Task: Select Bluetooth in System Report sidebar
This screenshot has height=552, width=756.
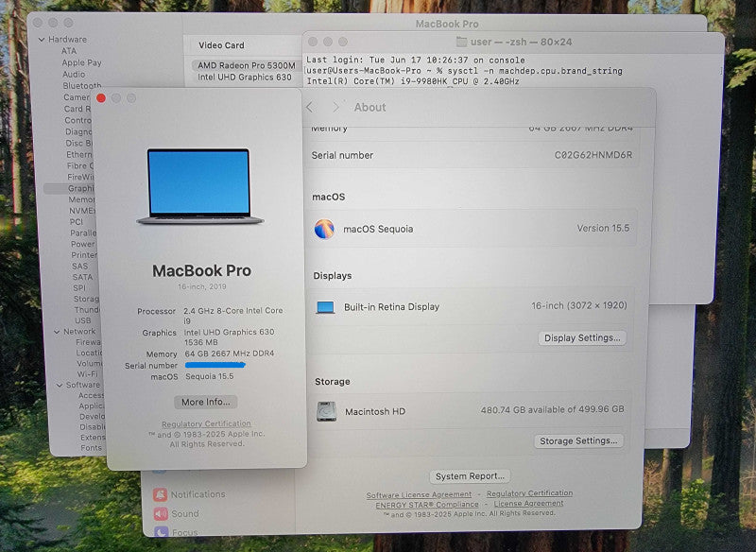Action: tap(82, 86)
